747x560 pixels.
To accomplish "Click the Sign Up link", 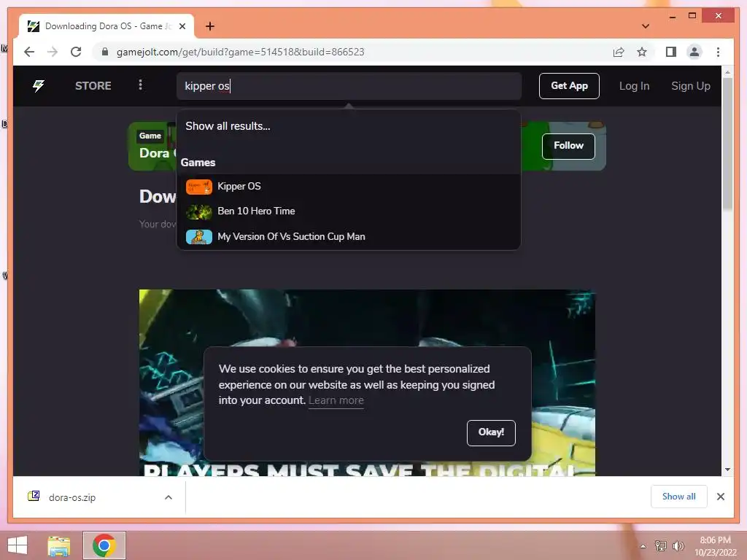I will (x=690, y=86).
